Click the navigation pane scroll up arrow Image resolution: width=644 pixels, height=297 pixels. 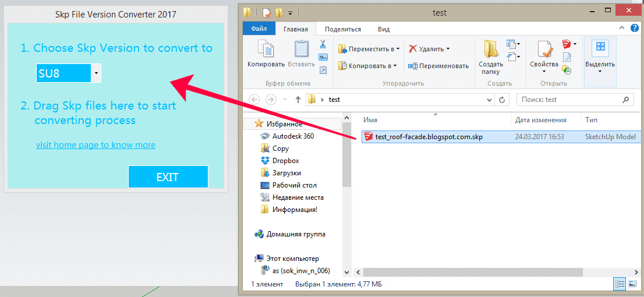pyautogui.click(x=346, y=119)
